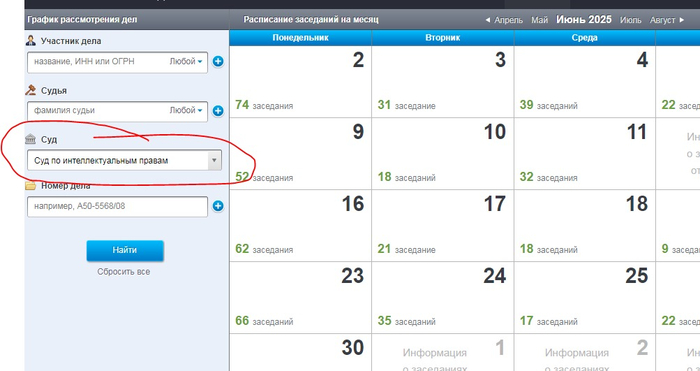Open 17 заседаний on June 25
The width and height of the screenshot is (700, 371).
pos(548,321)
